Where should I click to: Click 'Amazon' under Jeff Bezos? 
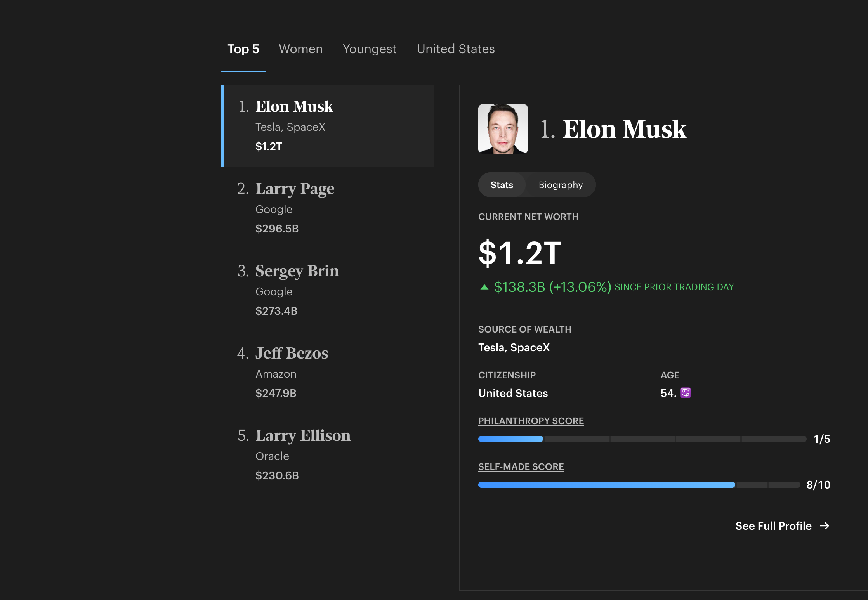point(276,374)
